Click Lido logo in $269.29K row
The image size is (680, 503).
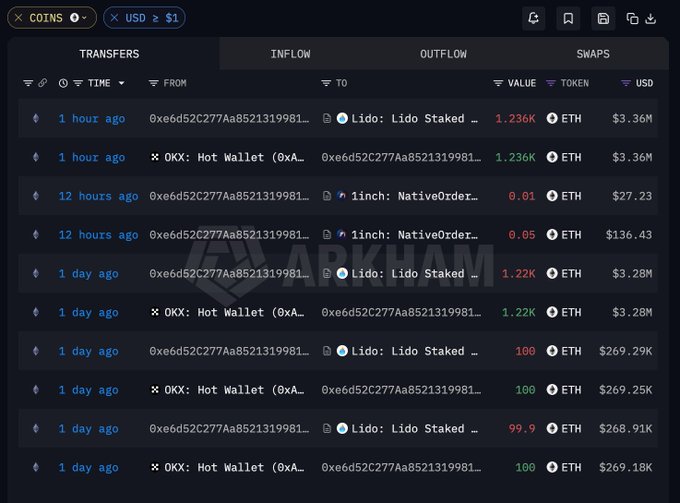click(342, 351)
